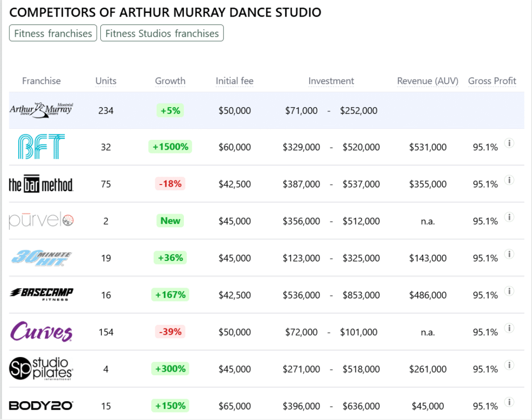
Task: Click the $60,000 initial fee cell
Action: click(x=235, y=147)
